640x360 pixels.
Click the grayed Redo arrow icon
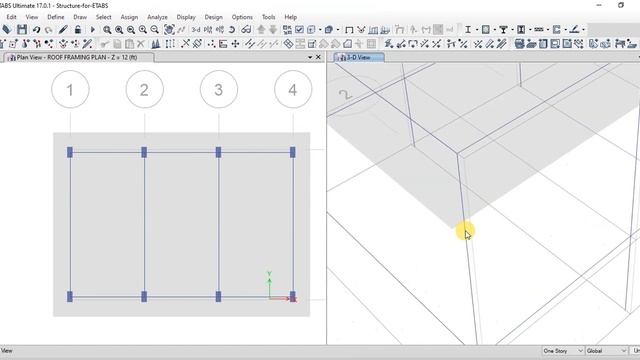click(x=49, y=30)
